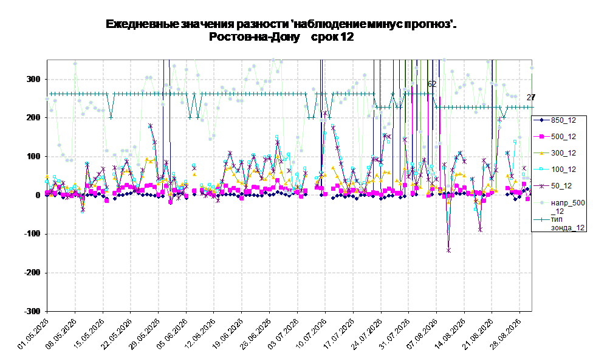This screenshot has height=364, width=593.
Task: Pick the 300_12 legend label
Action: [x=563, y=153]
